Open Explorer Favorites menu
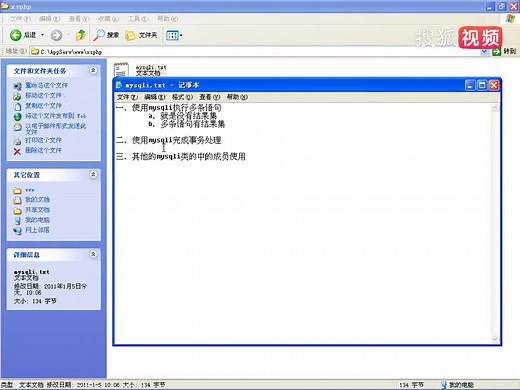 point(108,19)
